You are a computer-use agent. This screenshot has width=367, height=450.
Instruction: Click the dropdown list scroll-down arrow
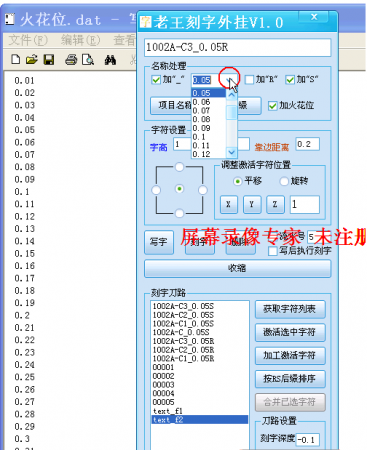(x=231, y=152)
